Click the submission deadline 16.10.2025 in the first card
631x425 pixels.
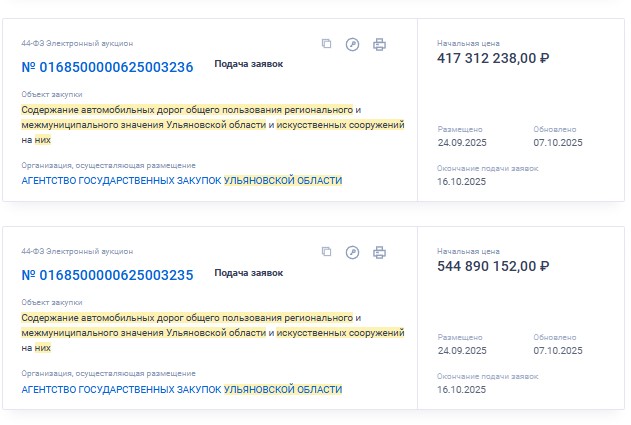[461, 182]
